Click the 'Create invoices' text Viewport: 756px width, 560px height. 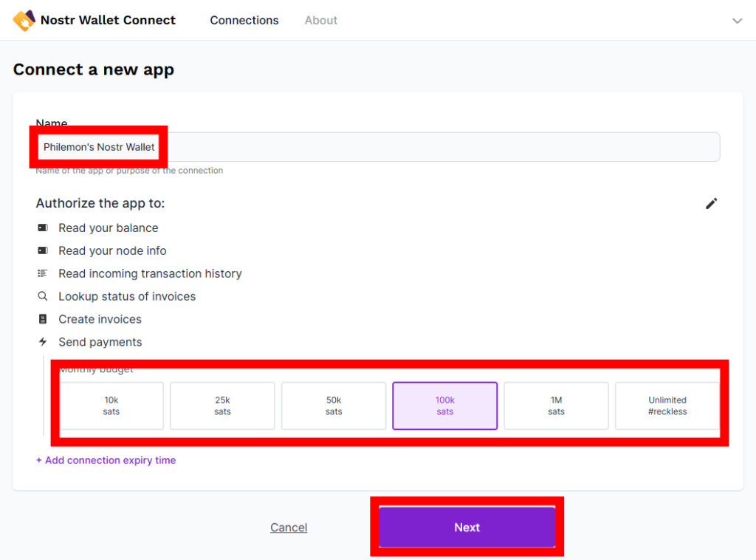point(100,319)
